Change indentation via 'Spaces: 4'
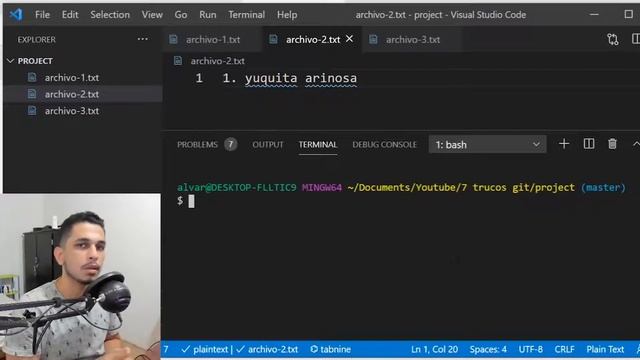This screenshot has height=360, width=640. coord(488,349)
